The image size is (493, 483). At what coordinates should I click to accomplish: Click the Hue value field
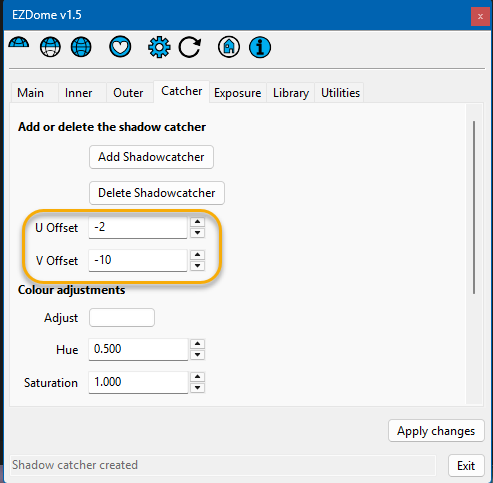click(x=138, y=350)
